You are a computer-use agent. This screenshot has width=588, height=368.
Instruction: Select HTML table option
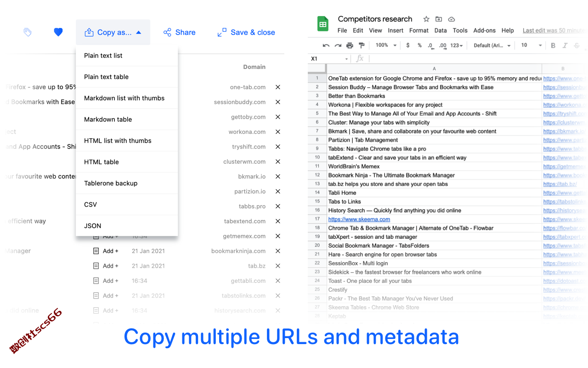127,162
